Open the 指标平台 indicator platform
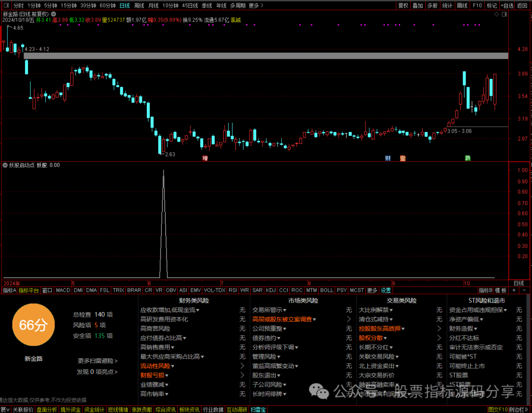The image size is (532, 413). pyautogui.click(x=28, y=290)
